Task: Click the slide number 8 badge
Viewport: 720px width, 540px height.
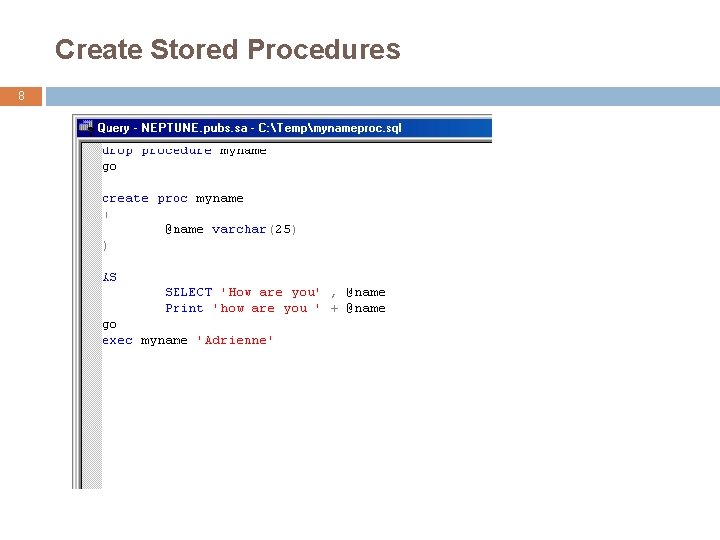Action: tap(21, 96)
